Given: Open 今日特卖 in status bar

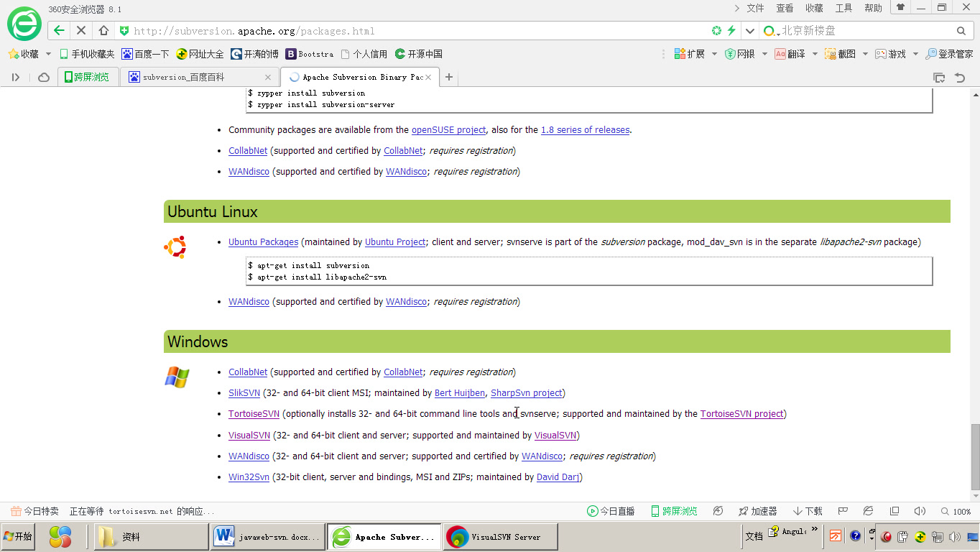Looking at the screenshot, I should (34, 511).
